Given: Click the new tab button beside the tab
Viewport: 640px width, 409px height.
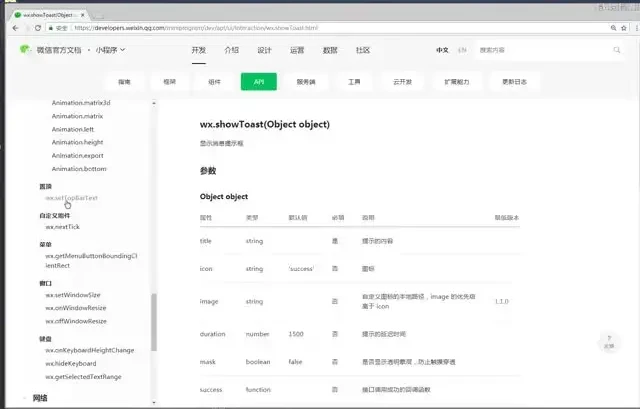Looking at the screenshot, I should [98, 16].
